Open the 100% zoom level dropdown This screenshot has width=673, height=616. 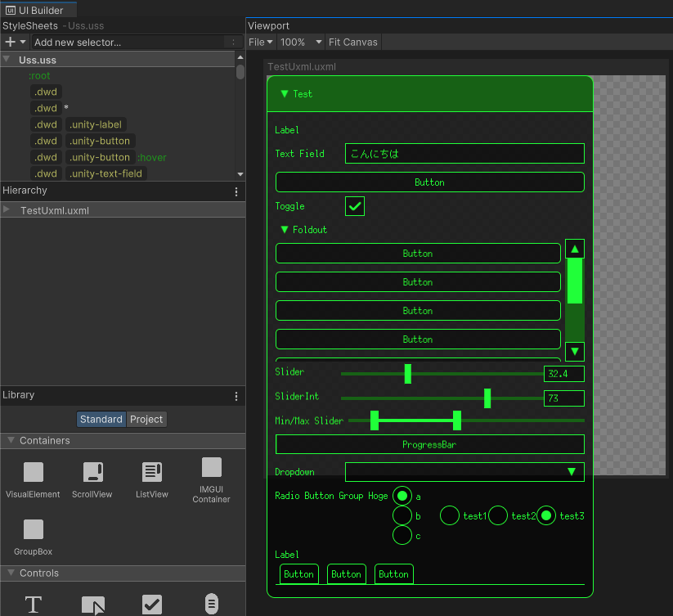tap(298, 42)
